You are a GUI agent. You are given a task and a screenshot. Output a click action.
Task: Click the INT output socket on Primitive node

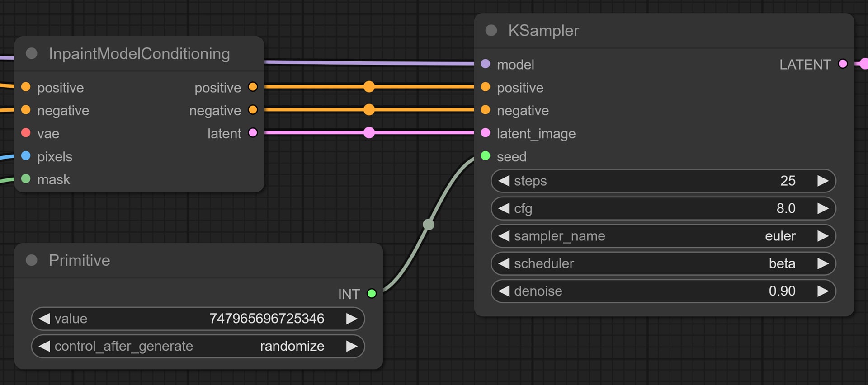[x=372, y=294]
